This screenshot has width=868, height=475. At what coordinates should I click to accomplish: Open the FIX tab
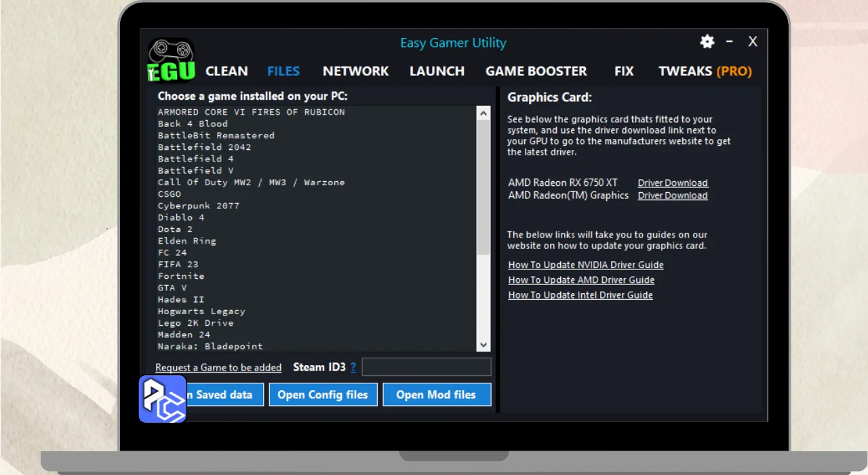[624, 71]
